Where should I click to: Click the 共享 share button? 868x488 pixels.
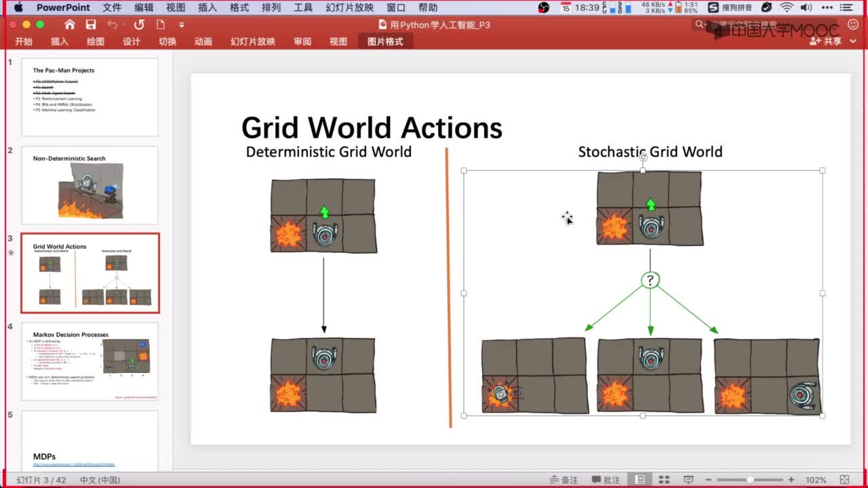click(826, 41)
